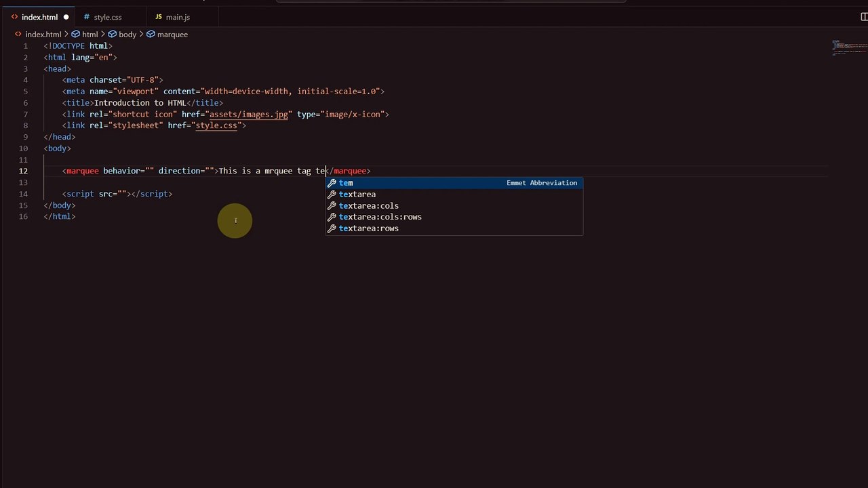The width and height of the screenshot is (868, 488).
Task: Click the closing /body tag
Action: click(x=60, y=205)
